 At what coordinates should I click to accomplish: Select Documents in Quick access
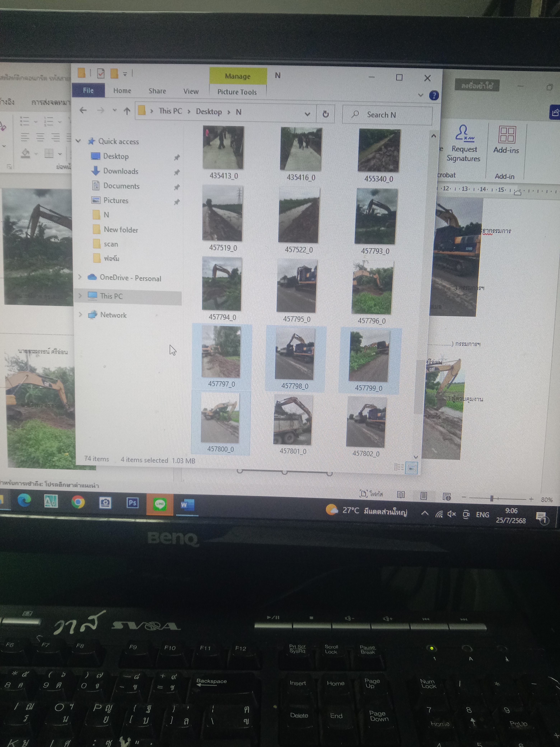[121, 186]
